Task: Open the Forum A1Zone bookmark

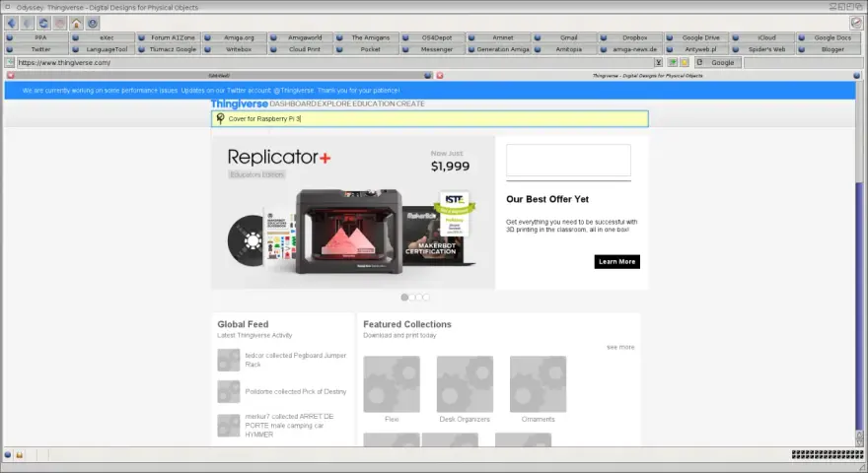Action: click(169, 37)
